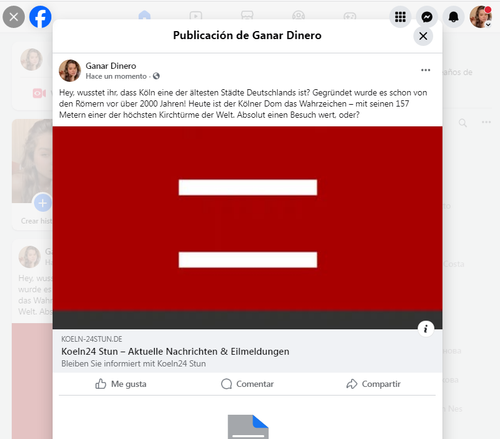Open the post options three-dot menu
Image resolution: width=500 pixels, height=439 pixels.
(x=425, y=70)
